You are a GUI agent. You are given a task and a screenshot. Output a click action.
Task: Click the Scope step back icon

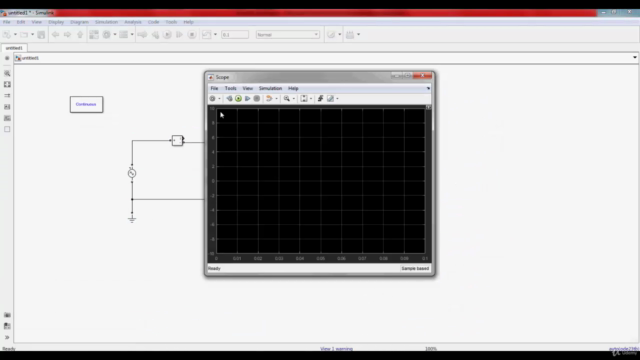[229, 98]
